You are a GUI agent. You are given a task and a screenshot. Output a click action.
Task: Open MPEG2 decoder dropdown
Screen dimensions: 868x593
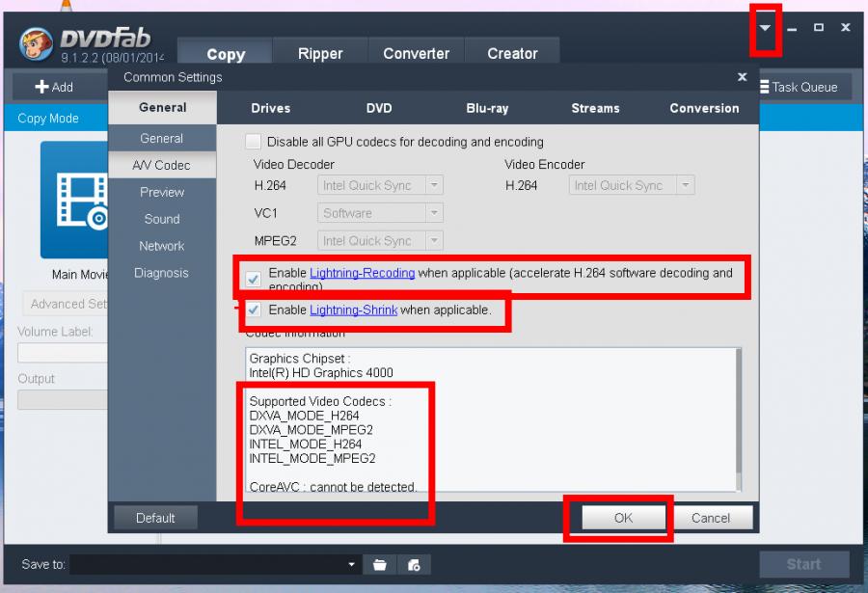[380, 240]
